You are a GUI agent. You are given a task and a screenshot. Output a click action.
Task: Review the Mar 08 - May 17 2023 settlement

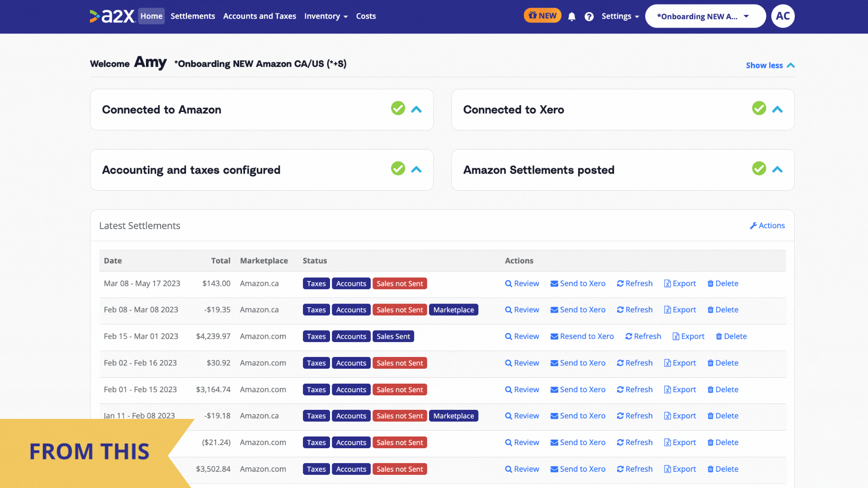pos(522,284)
